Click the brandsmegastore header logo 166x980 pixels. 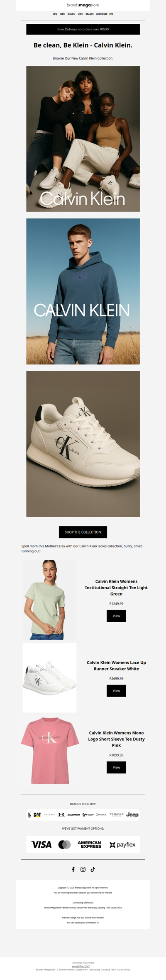point(83,5)
